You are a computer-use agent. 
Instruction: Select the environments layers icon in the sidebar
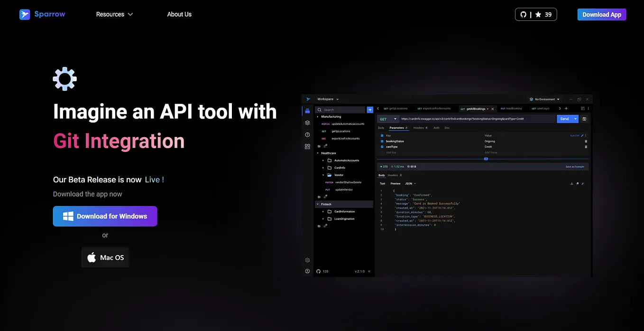(x=307, y=122)
